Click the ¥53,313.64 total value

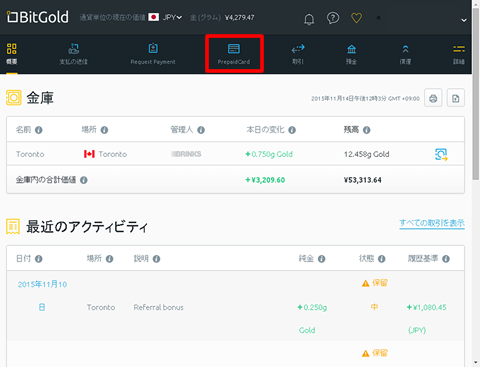click(363, 180)
